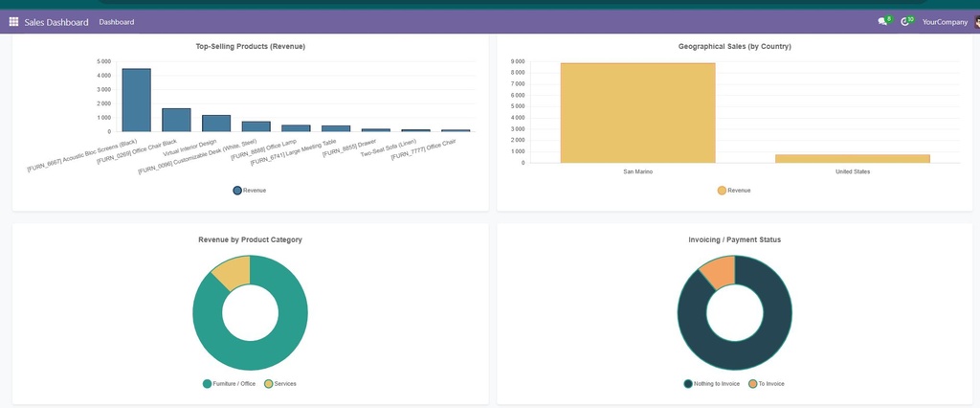Click the Invoicing / Payment Status title
This screenshot has height=408, width=980.
click(734, 239)
